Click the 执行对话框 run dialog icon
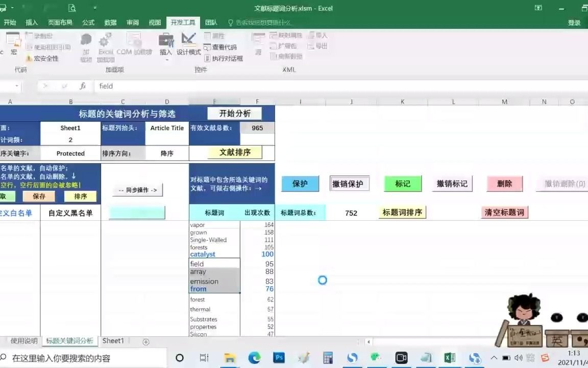This screenshot has height=368, width=588. (x=225, y=58)
